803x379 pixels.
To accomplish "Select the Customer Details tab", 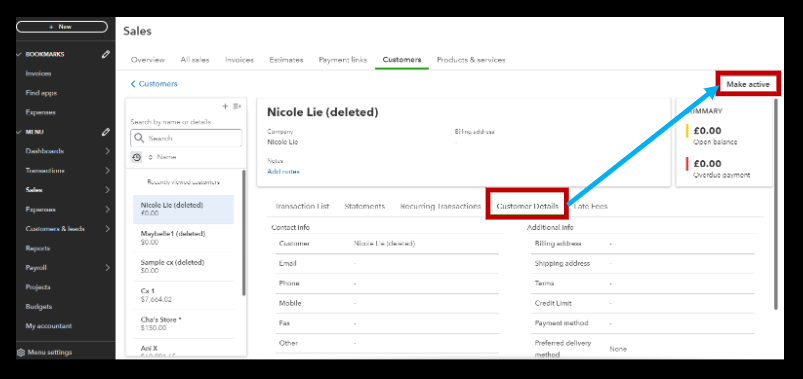I will tap(527, 206).
